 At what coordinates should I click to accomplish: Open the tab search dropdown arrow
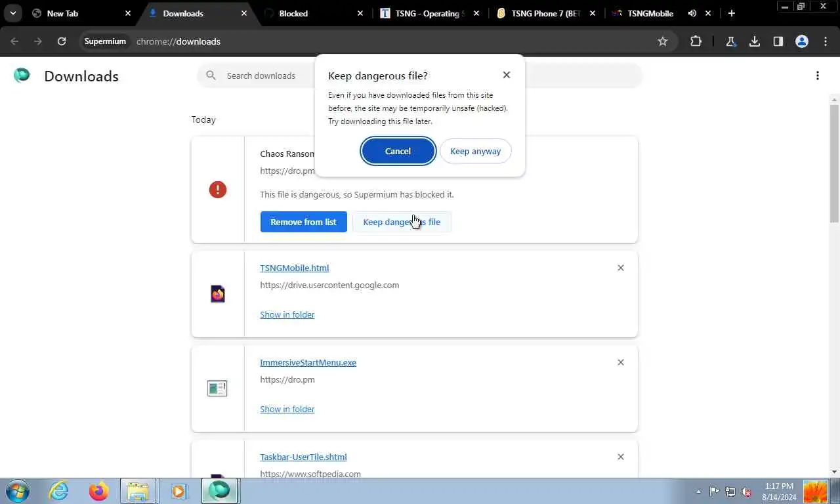tap(13, 13)
